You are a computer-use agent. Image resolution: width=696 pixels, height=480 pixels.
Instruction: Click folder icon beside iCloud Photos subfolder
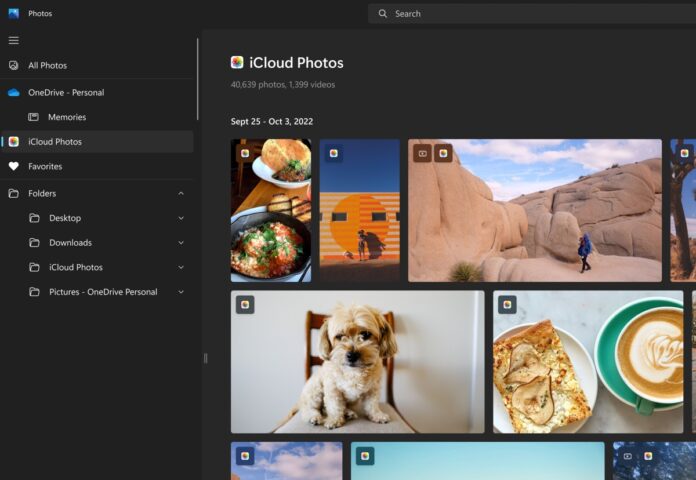point(34,267)
